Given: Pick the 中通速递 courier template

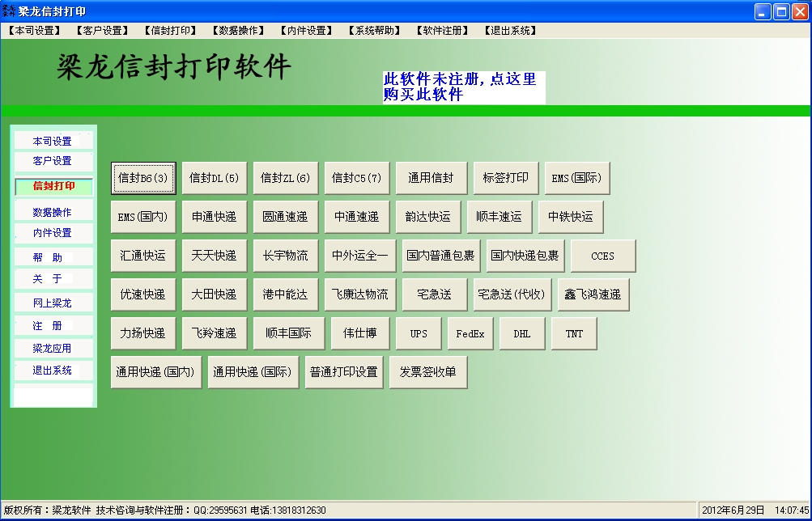Looking at the screenshot, I should pos(357,217).
